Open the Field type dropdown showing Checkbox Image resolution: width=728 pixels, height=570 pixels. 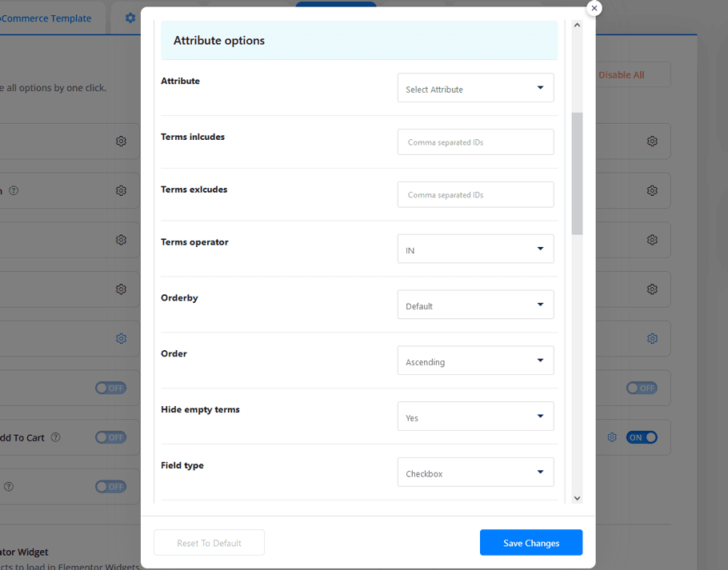(x=475, y=472)
